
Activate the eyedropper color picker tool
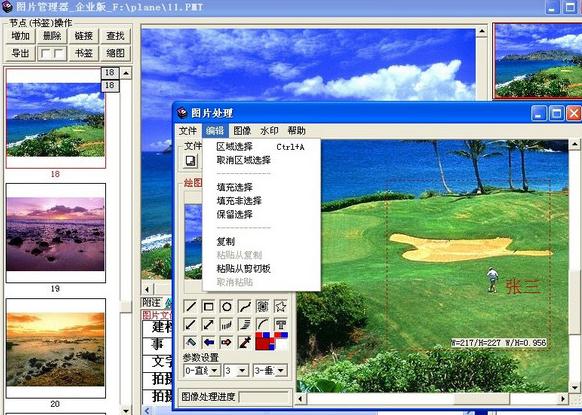coord(245,342)
